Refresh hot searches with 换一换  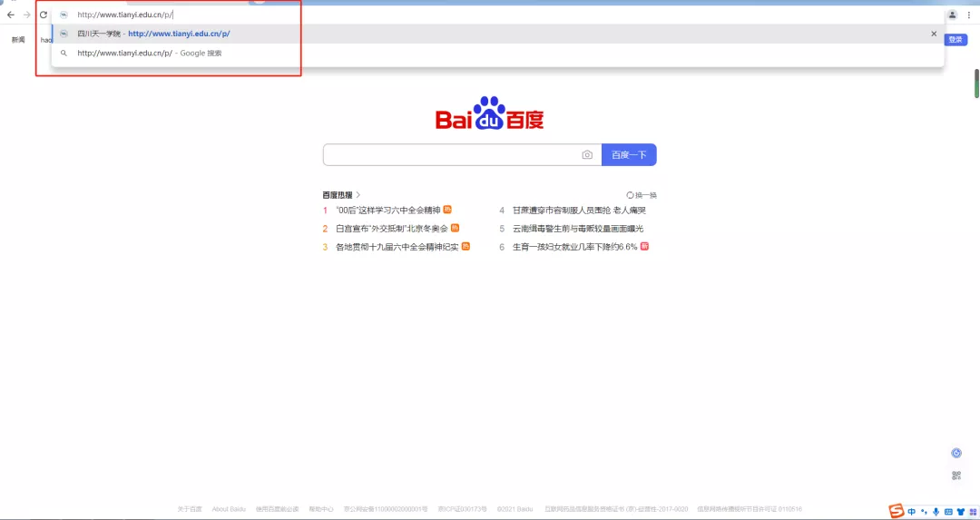642,195
